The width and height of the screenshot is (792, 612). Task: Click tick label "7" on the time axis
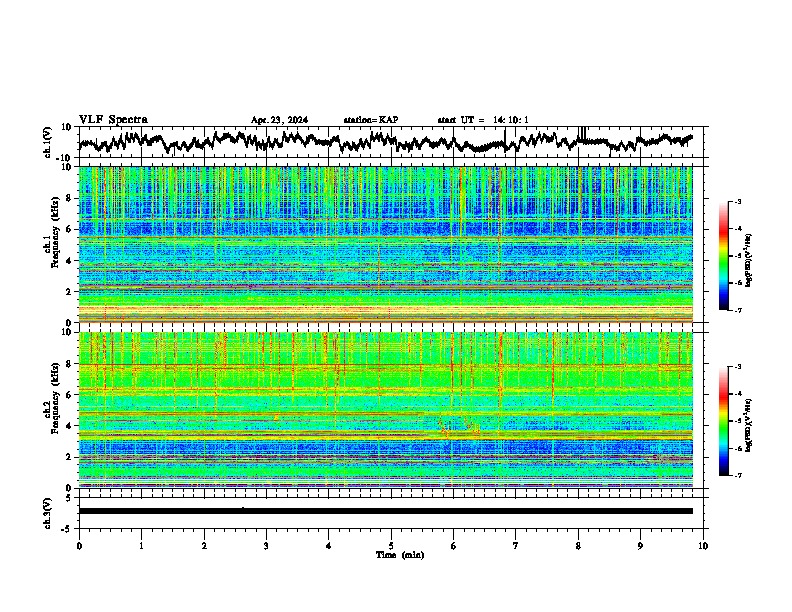(516, 546)
